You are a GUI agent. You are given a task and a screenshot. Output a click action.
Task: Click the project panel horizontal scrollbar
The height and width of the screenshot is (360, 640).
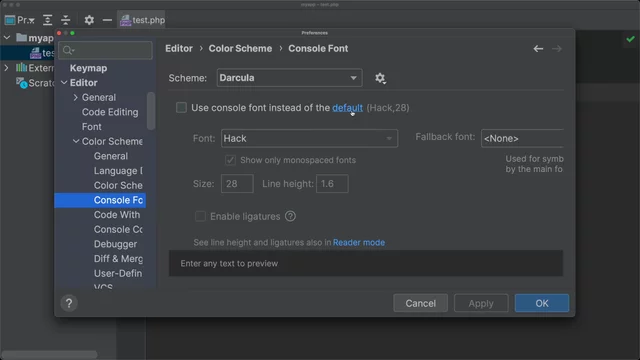click(x=49, y=354)
